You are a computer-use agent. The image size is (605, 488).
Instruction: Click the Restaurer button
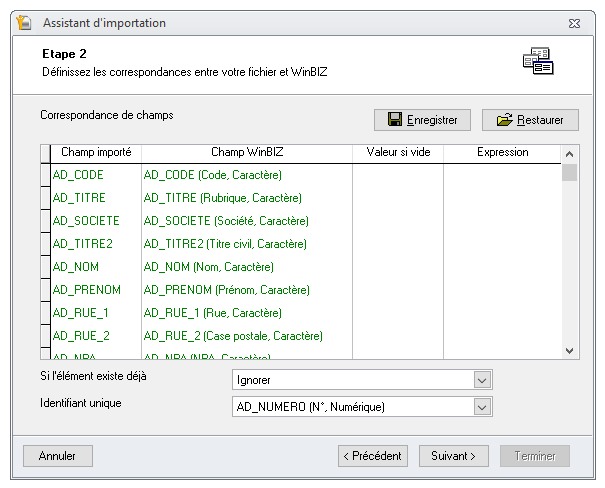[x=530, y=120]
